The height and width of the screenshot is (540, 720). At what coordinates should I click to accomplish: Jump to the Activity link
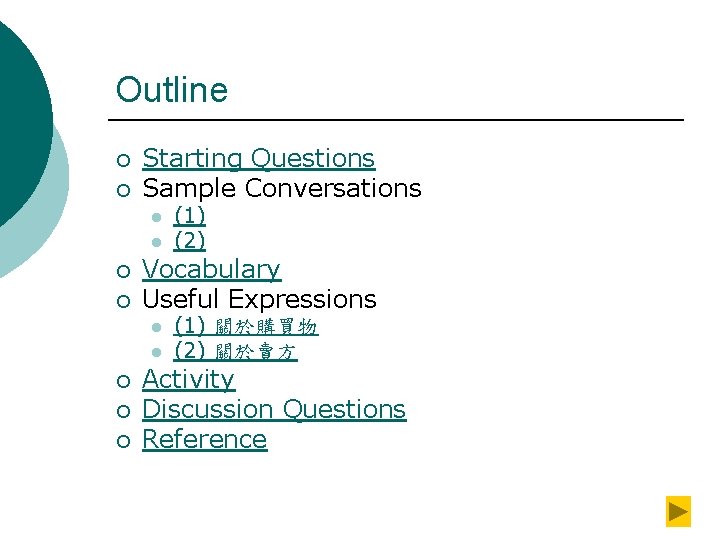[188, 380]
